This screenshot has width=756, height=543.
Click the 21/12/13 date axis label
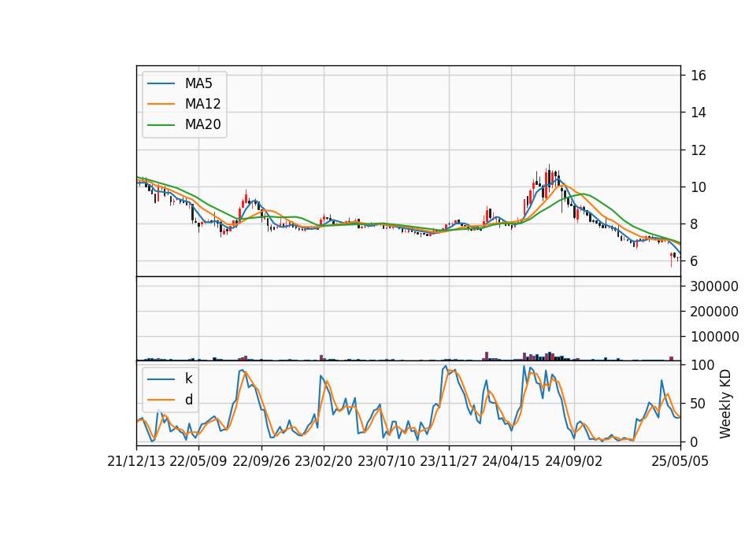[x=136, y=461]
